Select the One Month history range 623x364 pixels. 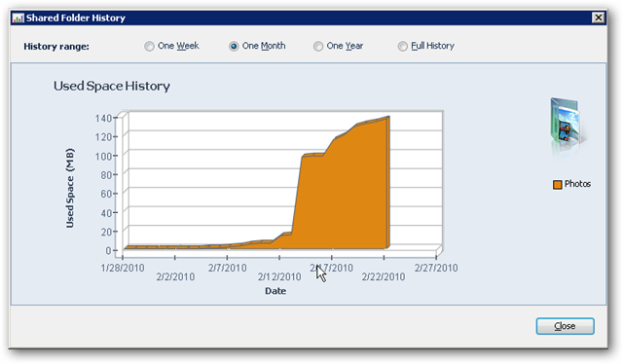[257, 46]
